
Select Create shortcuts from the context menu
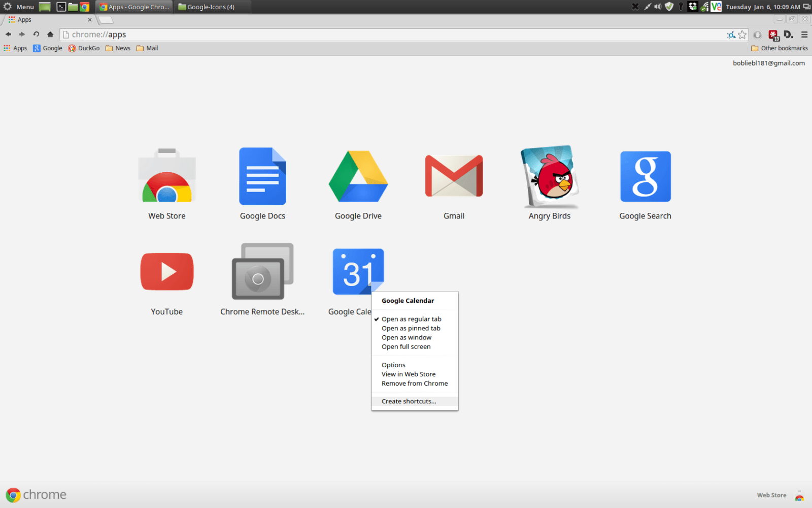[408, 401]
